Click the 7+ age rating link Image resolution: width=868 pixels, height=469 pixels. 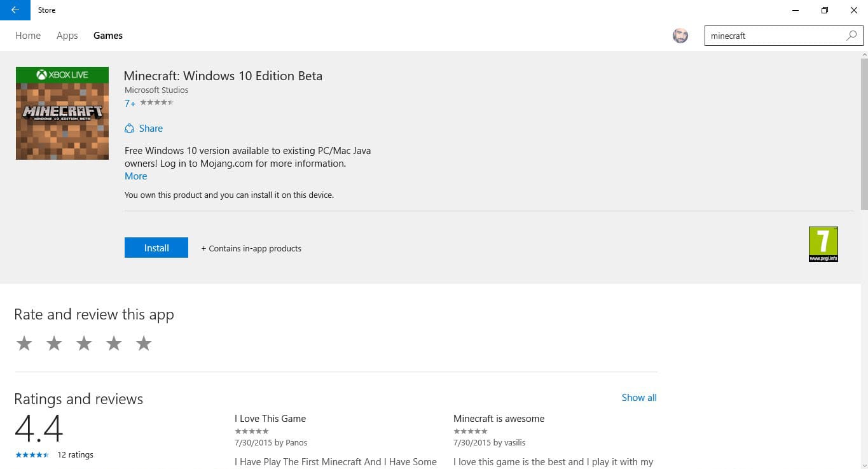(130, 103)
